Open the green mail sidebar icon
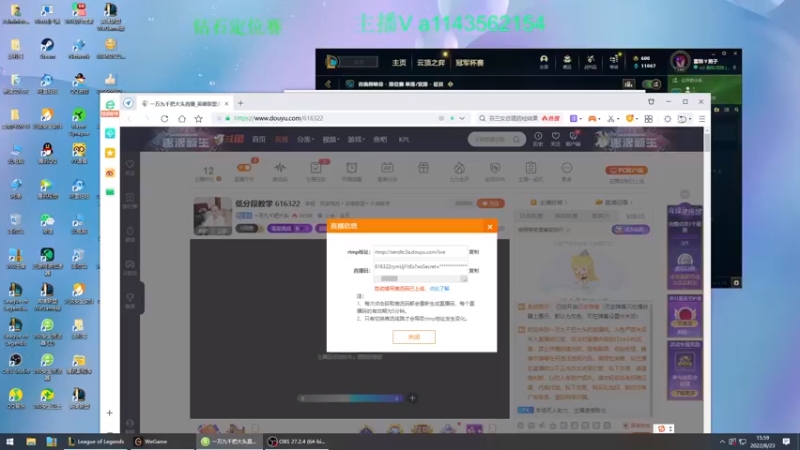The image size is (800, 450). pyautogui.click(x=110, y=192)
